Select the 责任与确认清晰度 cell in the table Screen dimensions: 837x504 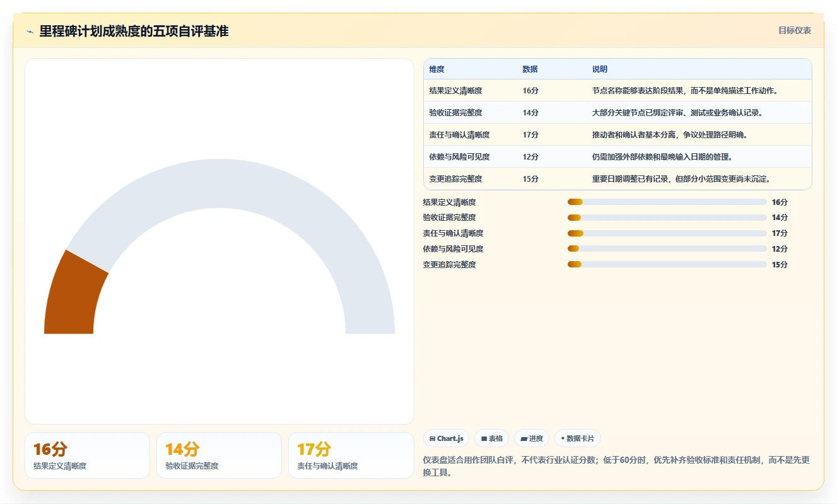459,135
